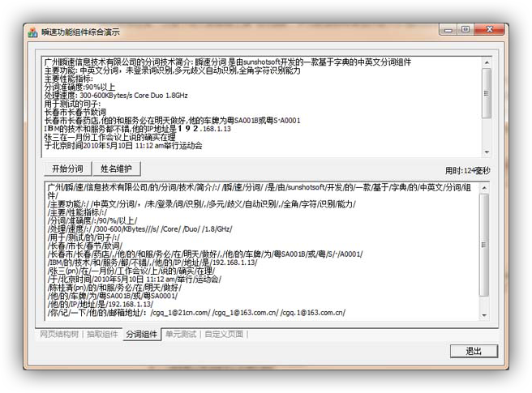The image size is (532, 393).
Task: Maximize the 瞬速功能组件综合演示 window
Action: tap(466, 30)
